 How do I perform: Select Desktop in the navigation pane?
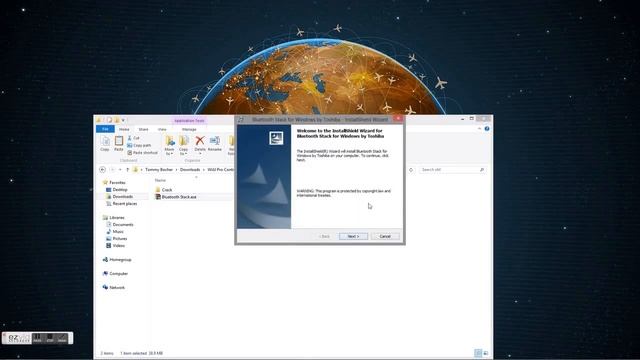[117, 190]
